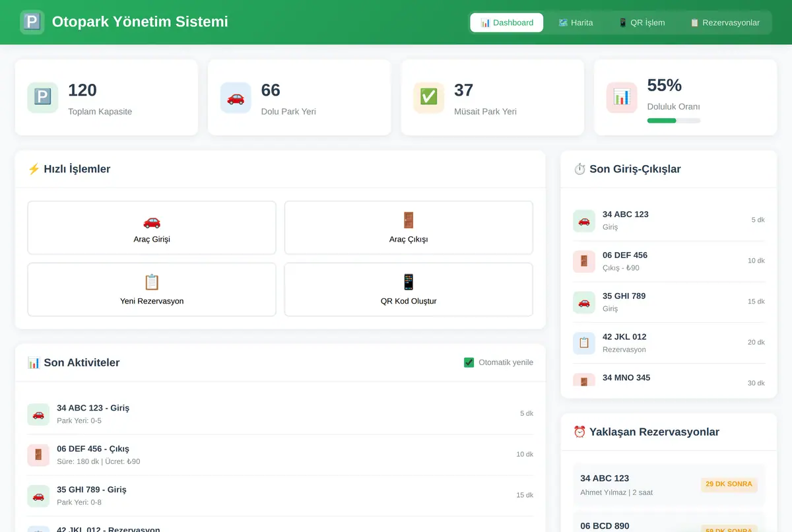This screenshot has height=532, width=792.
Task: Click '06 BCD 890' in Yaklaşan Rezervasyonlar
Action: point(605,526)
